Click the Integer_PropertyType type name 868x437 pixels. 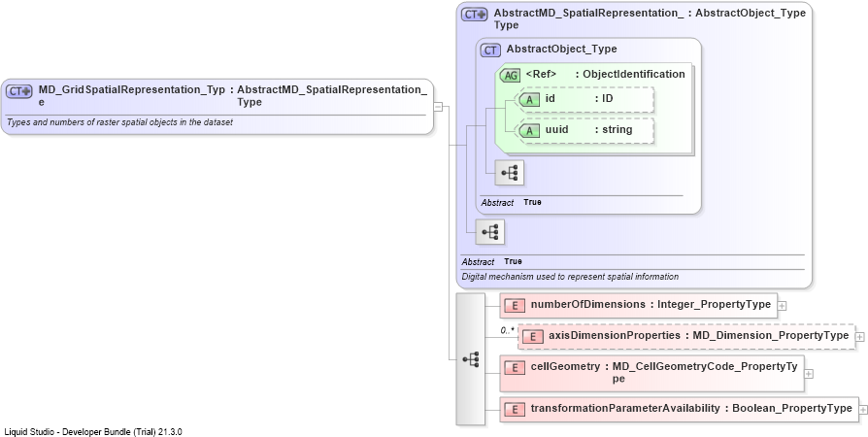point(714,304)
